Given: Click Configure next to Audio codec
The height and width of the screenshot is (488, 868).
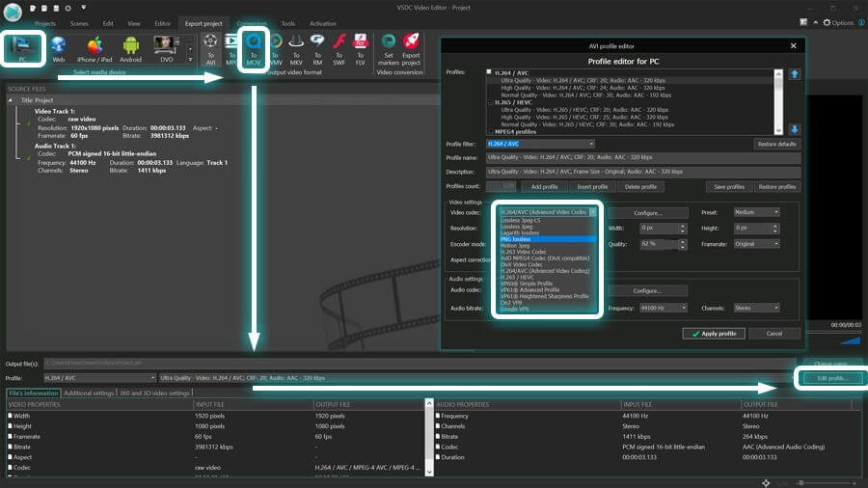Looking at the screenshot, I should click(648, 291).
